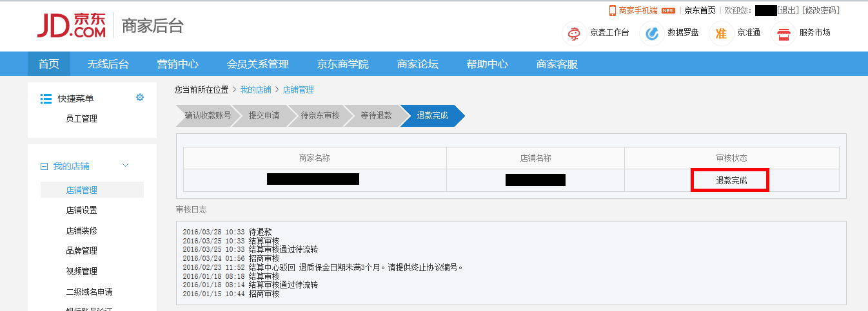Click 商家手机端 link
Viewport: 868px width, 311px height.
coord(638,10)
